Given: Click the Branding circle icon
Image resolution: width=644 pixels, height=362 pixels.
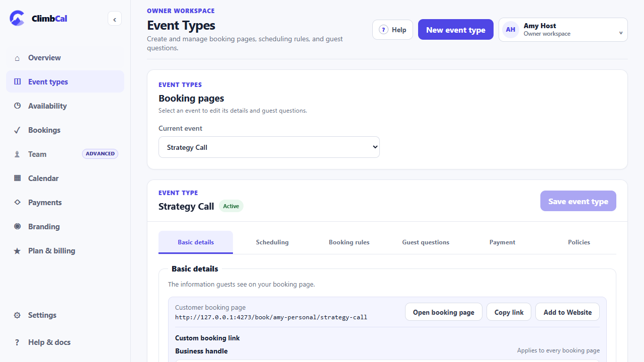Looking at the screenshot, I should (x=18, y=227).
